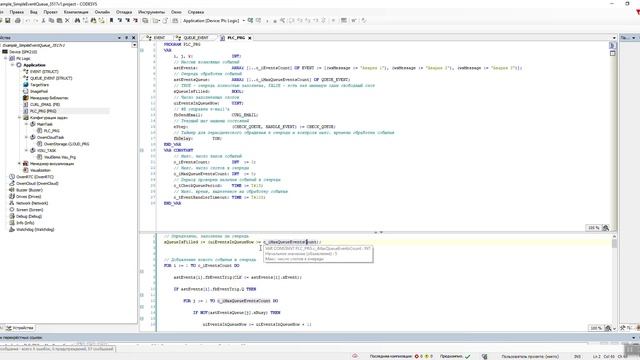The height and width of the screenshot is (360, 640).
Task: Click the code editor vertical scrollbar
Action: click(x=614, y=282)
